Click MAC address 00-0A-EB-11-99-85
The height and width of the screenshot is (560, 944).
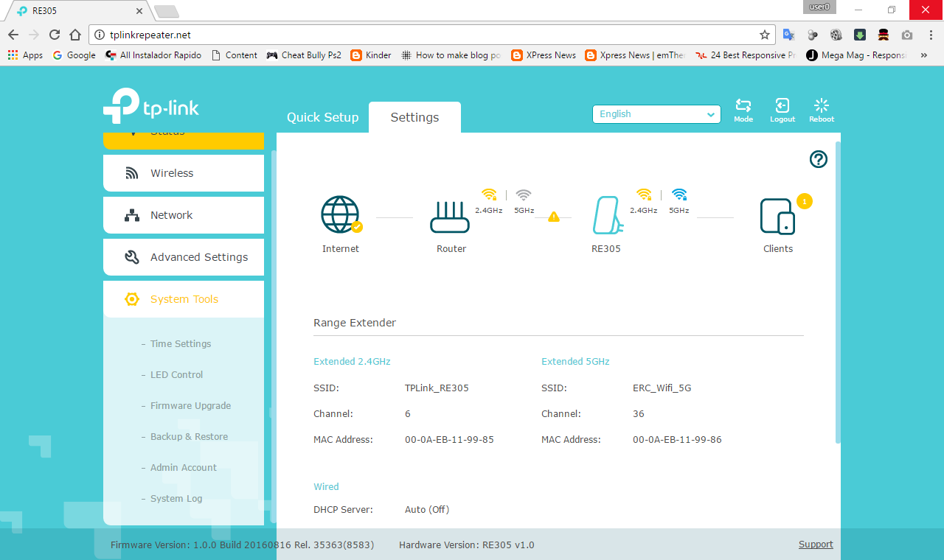[x=449, y=439]
